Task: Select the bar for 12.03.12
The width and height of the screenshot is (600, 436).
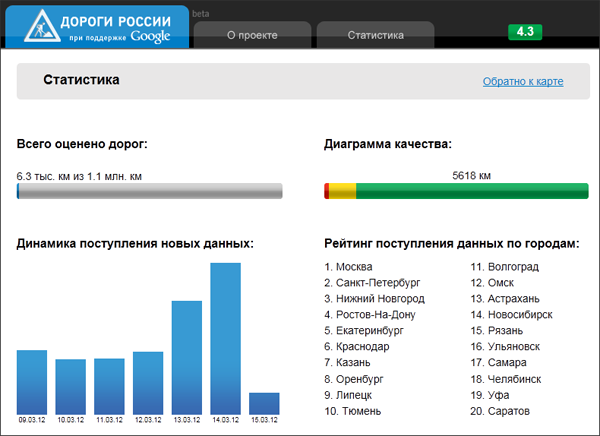Action: point(148,383)
